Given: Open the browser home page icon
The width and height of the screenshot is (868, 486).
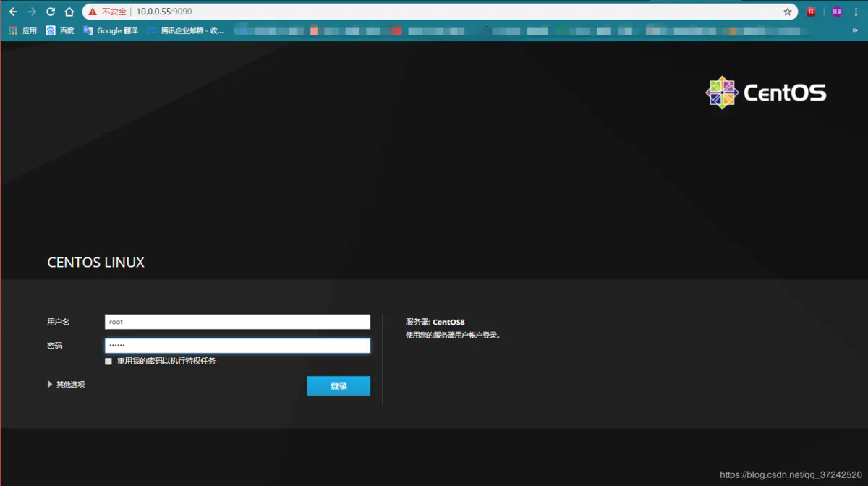Looking at the screenshot, I should (69, 11).
